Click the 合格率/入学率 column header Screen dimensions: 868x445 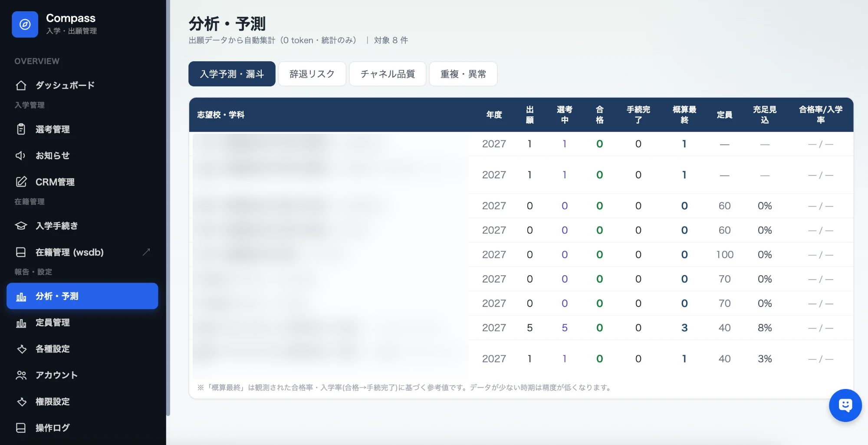(x=820, y=115)
